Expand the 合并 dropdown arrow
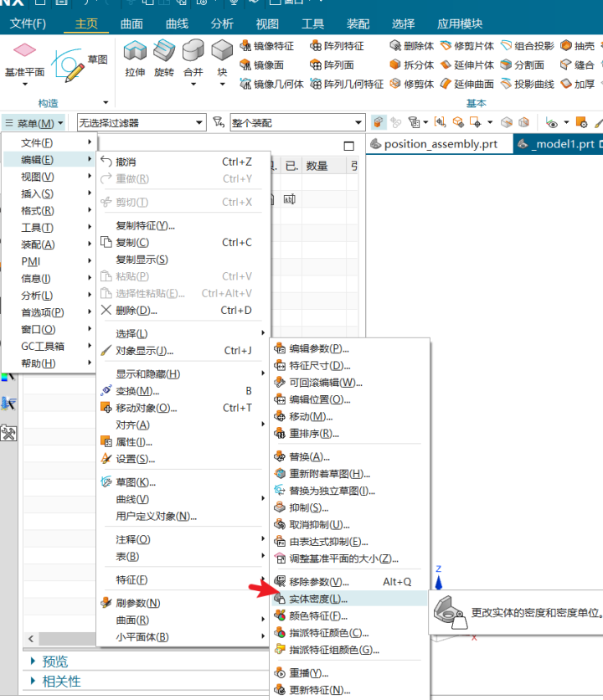603x700 pixels. pos(193,85)
